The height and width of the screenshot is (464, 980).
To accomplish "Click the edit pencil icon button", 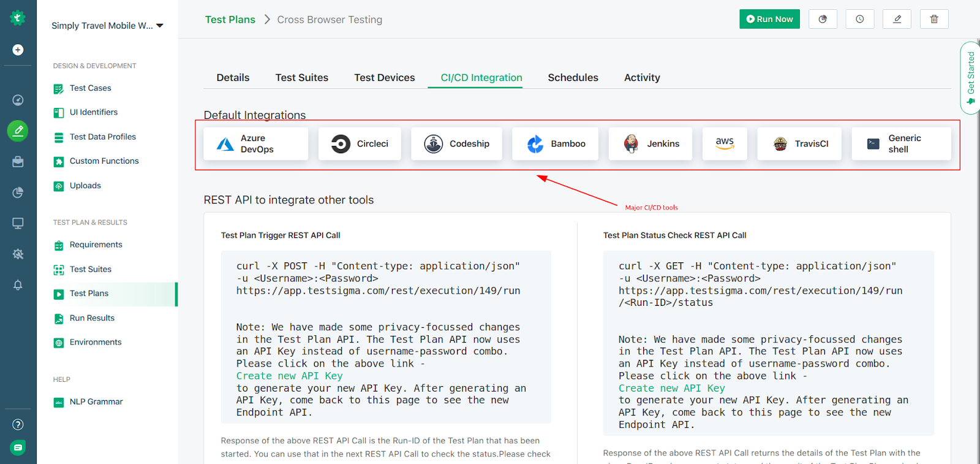I will [897, 19].
